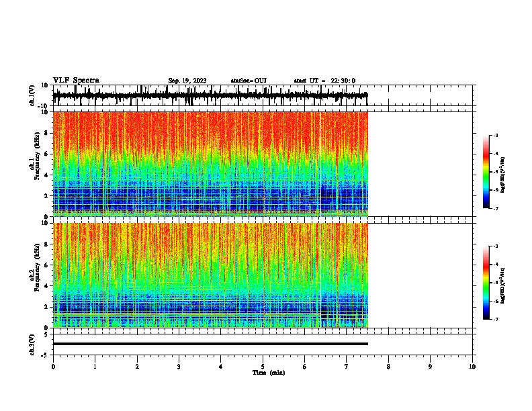Click the time axis tick label "4"
532x411 pixels.
(x=221, y=367)
